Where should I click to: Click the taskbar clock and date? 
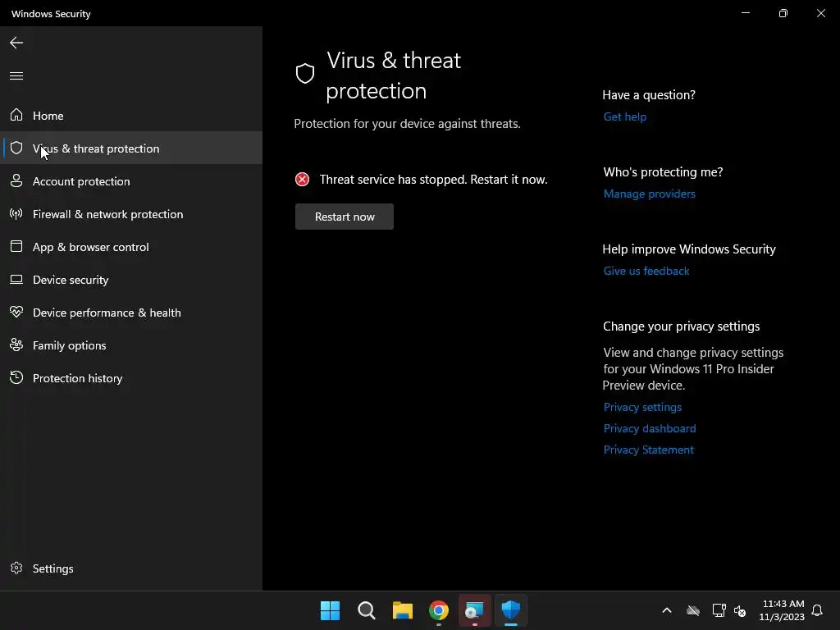pos(783,610)
